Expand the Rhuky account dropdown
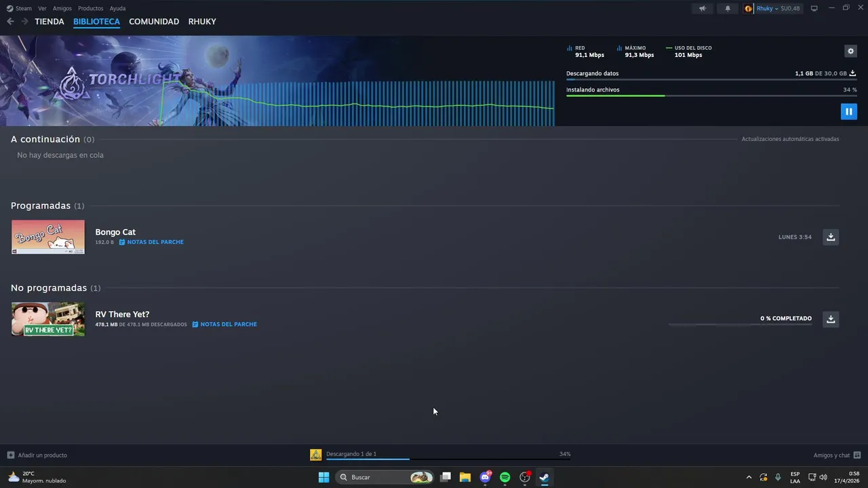 [766, 8]
